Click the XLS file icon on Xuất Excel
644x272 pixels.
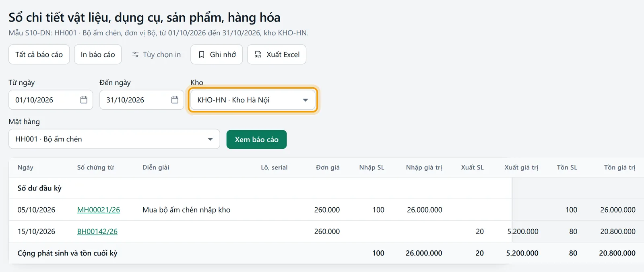258,55
